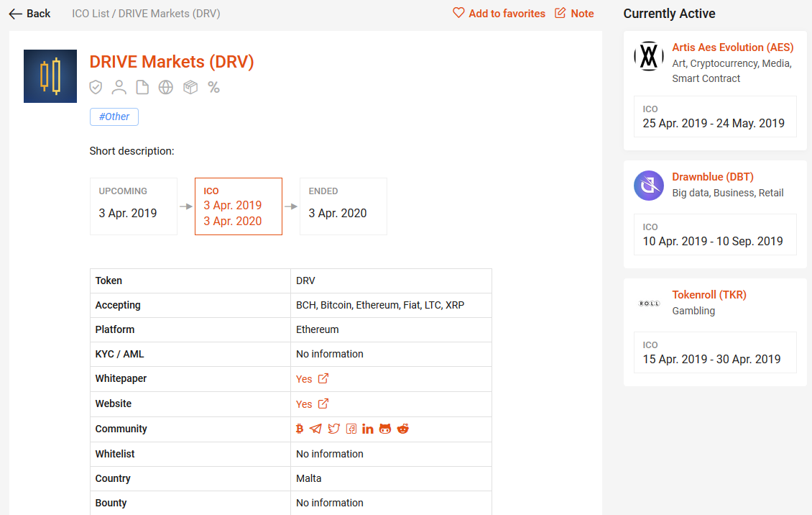The height and width of the screenshot is (515, 812).
Task: Click the 'Malta' country value
Action: [x=309, y=478]
